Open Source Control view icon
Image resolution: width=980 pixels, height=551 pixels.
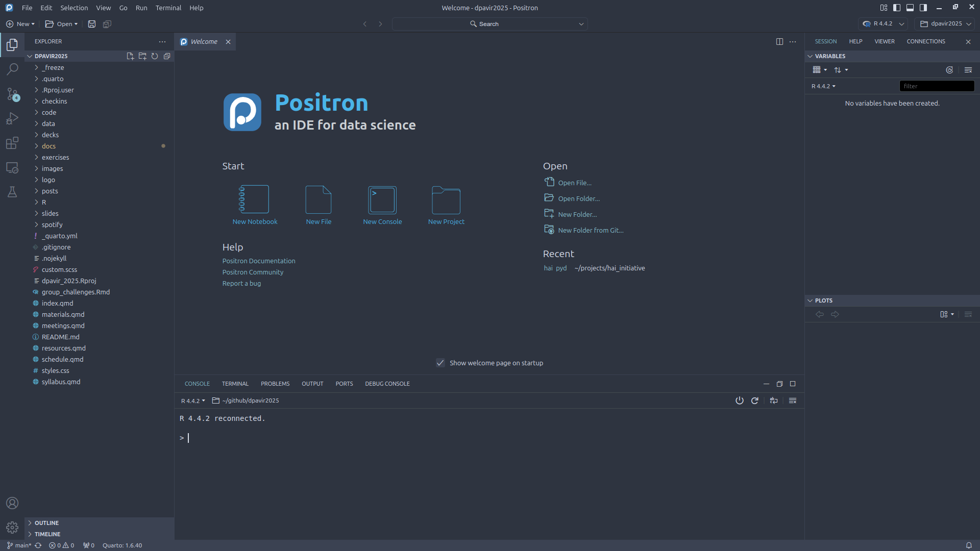click(12, 94)
